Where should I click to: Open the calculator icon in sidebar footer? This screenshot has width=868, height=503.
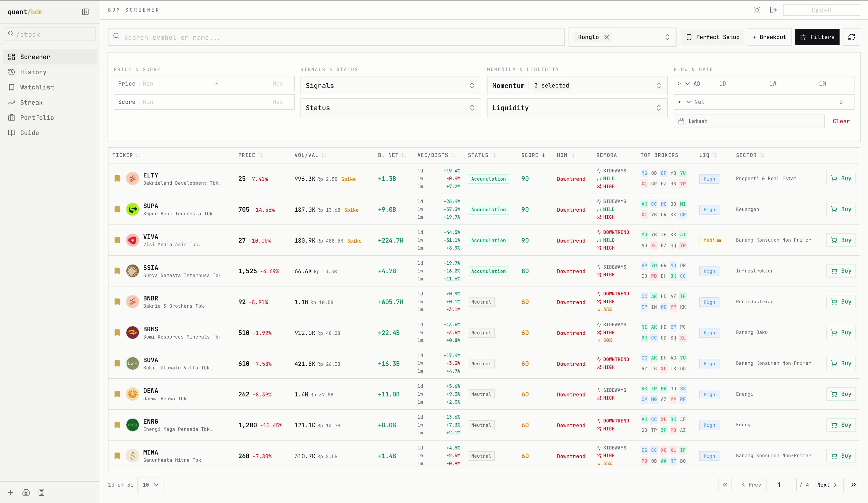tap(41, 492)
